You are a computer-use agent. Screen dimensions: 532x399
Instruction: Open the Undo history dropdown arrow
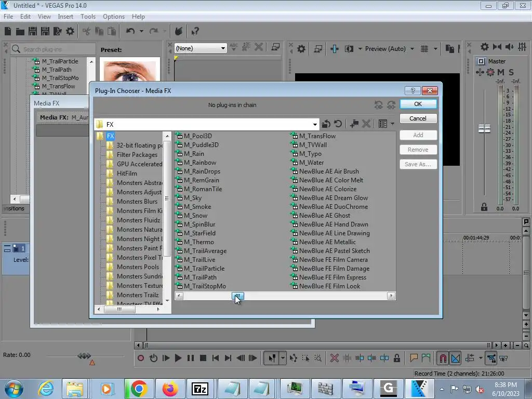tap(141, 31)
